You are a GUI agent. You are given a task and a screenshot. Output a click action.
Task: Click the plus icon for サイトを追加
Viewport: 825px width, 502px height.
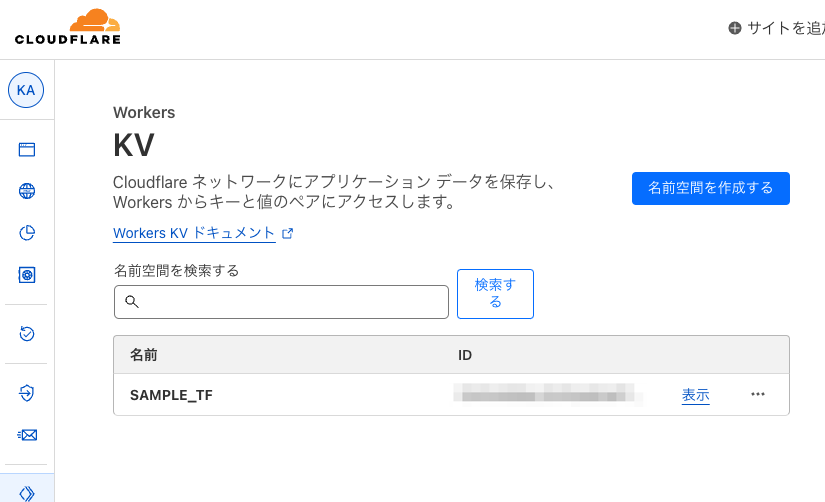pos(735,28)
